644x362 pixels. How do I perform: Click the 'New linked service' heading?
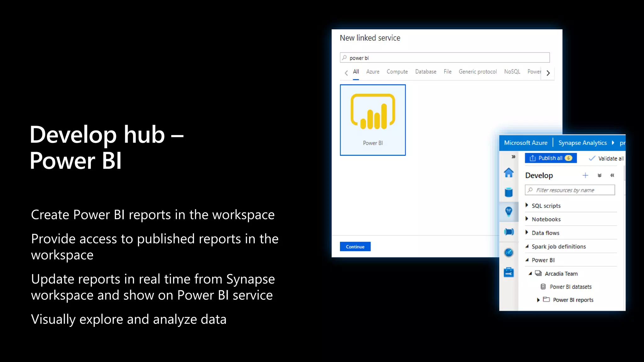pyautogui.click(x=370, y=38)
